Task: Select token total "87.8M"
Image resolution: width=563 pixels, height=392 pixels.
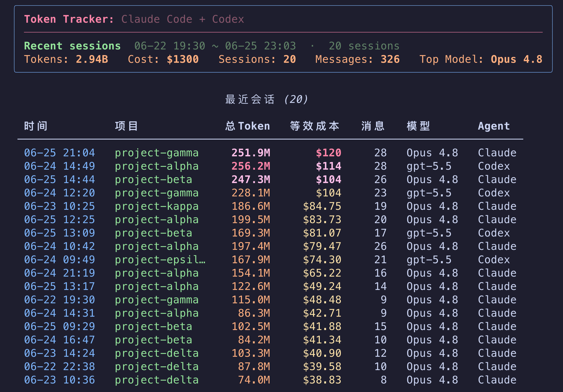Action: coord(254,366)
